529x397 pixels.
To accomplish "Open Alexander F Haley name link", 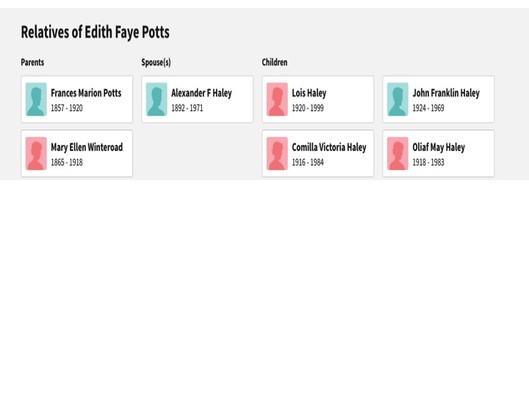I will [x=201, y=93].
